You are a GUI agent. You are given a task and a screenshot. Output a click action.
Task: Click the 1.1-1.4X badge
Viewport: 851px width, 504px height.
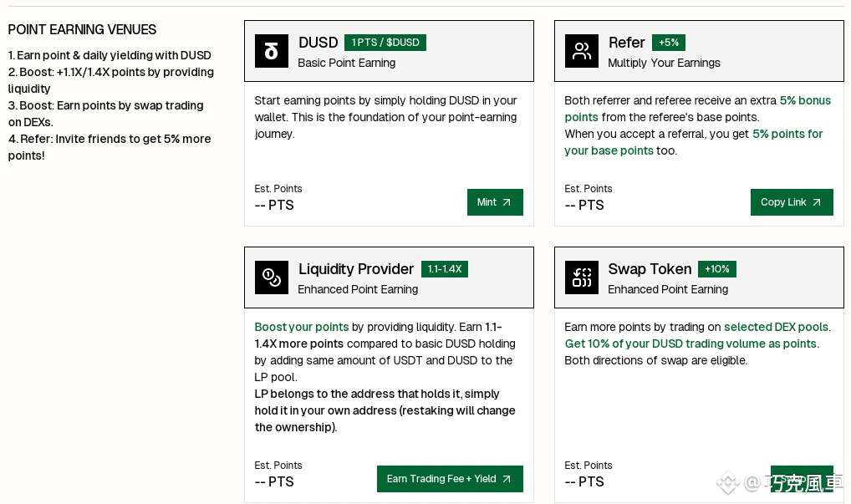click(444, 269)
